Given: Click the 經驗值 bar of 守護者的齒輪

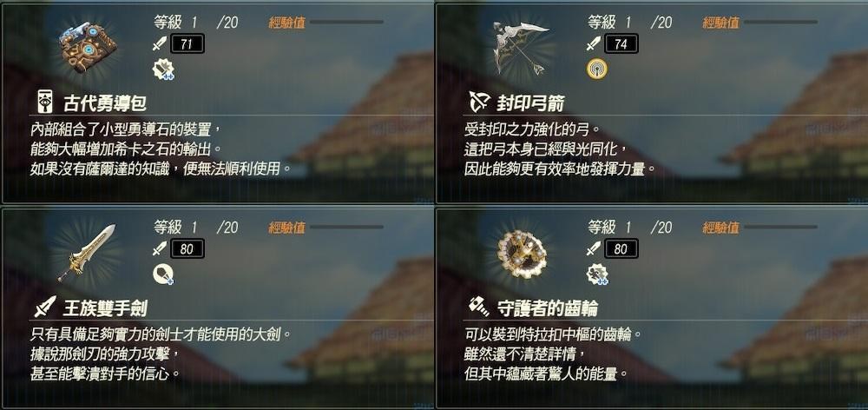Looking at the screenshot, I should coord(780,228).
